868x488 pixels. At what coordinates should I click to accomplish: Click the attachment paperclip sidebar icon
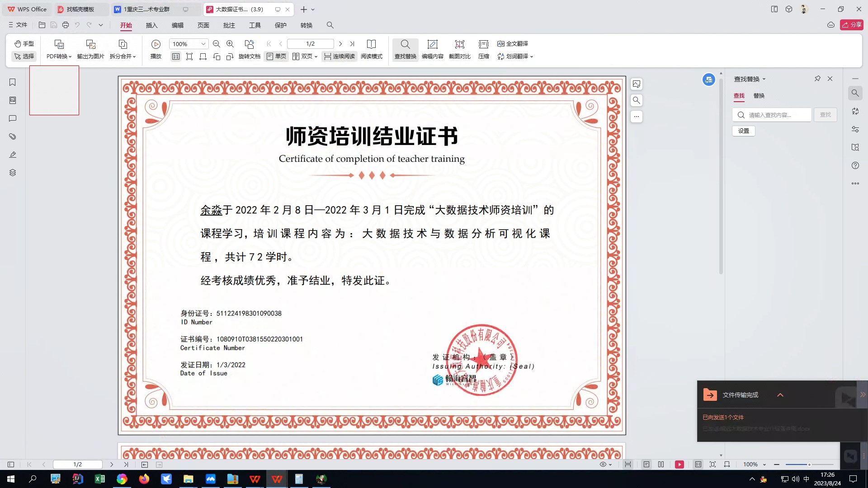[x=13, y=136]
